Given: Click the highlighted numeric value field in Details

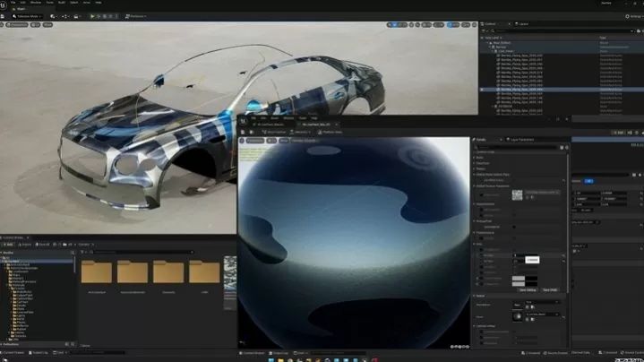Looking at the screenshot, I should pyautogui.click(x=531, y=260).
